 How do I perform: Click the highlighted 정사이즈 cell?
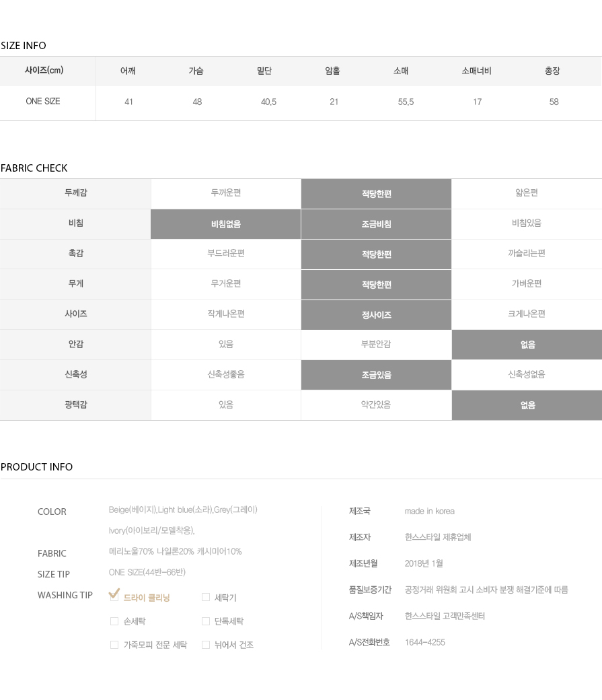(x=376, y=315)
